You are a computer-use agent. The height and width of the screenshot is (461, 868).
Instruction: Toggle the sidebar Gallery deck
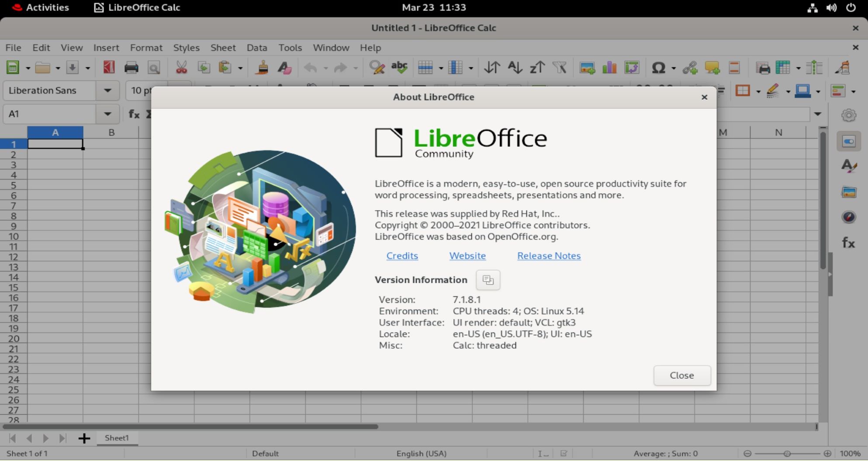click(x=849, y=192)
